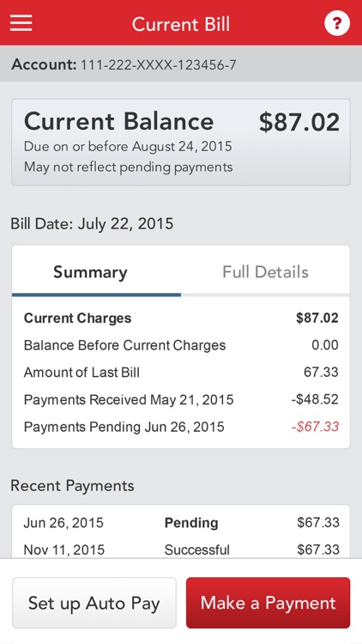Click the Set up Auto Pay button
Image resolution: width=362 pixels, height=644 pixels.
(94, 603)
